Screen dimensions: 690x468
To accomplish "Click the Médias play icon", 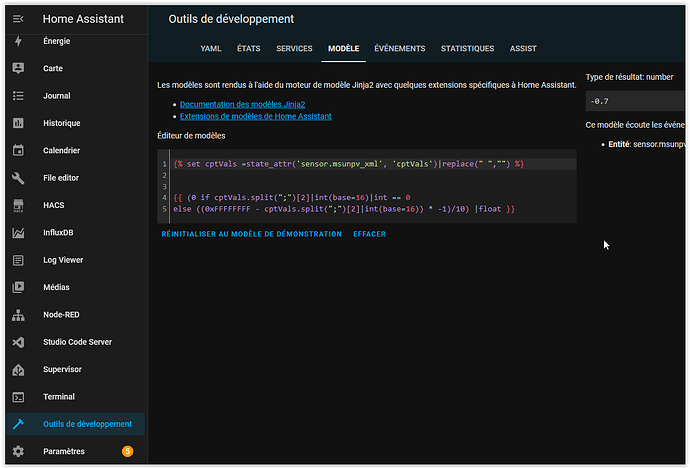I will point(18,287).
